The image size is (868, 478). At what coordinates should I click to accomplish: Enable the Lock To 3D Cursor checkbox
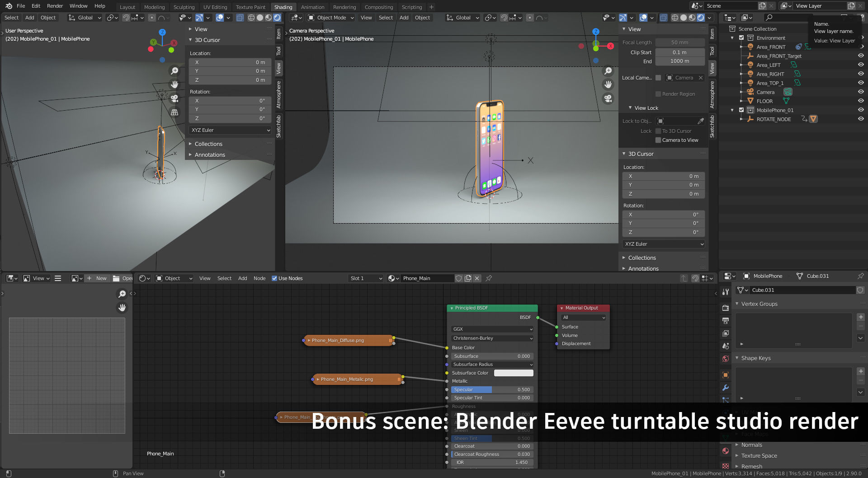pos(658,131)
